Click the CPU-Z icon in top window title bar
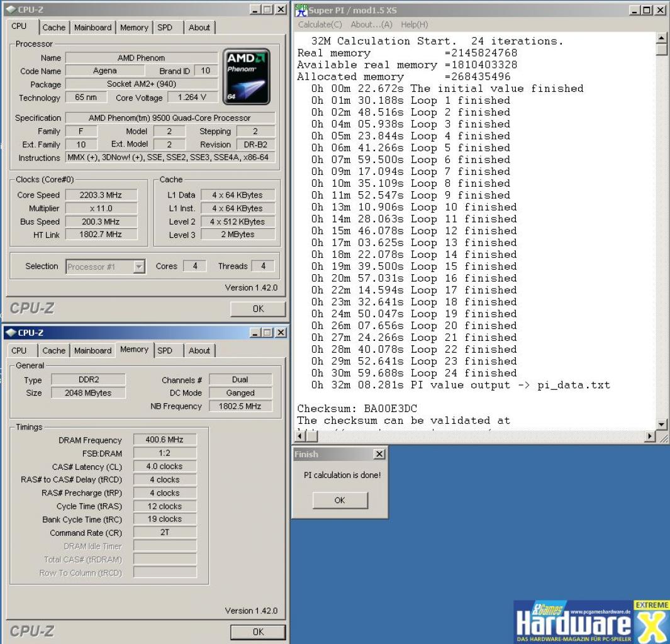This screenshot has width=670, height=644. (11, 9)
